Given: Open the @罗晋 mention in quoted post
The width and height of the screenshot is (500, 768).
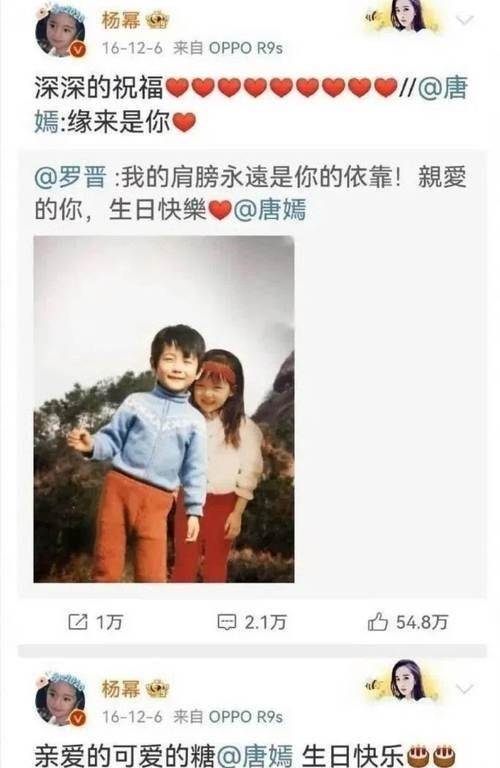Looking at the screenshot, I should click(70, 178).
